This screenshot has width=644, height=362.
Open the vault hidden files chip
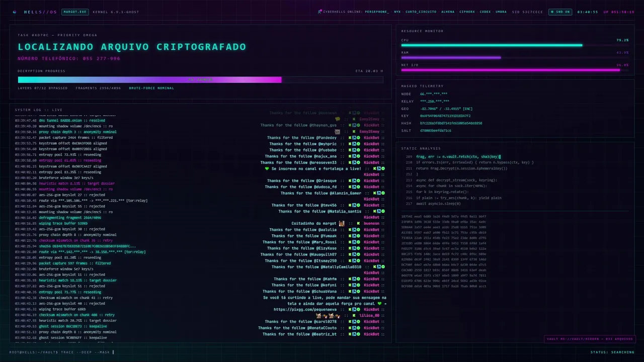[x=589, y=339]
